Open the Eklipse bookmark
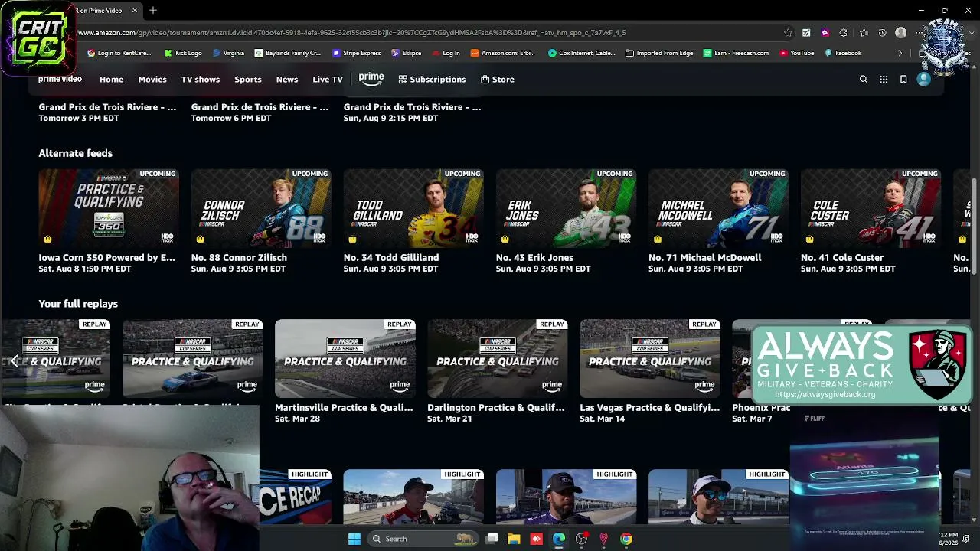The height and width of the screenshot is (551, 980). coord(406,53)
